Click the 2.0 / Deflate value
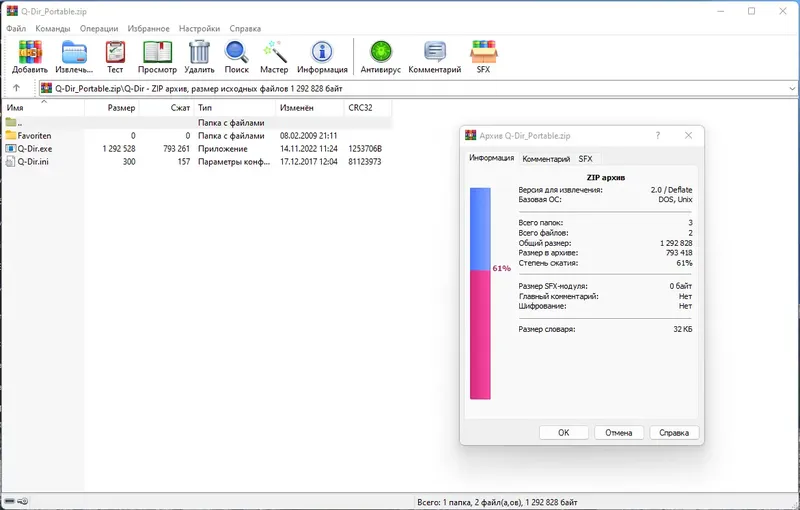This screenshot has width=800, height=510. click(671, 189)
